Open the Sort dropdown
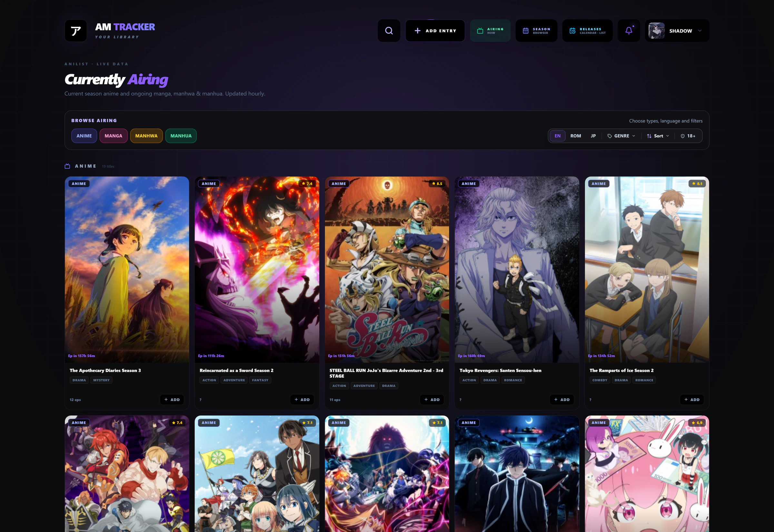Screen dimensions: 774x532 point(658,136)
